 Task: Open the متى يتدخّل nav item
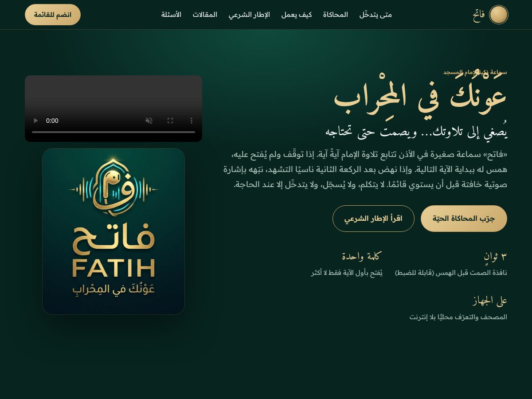376,15
